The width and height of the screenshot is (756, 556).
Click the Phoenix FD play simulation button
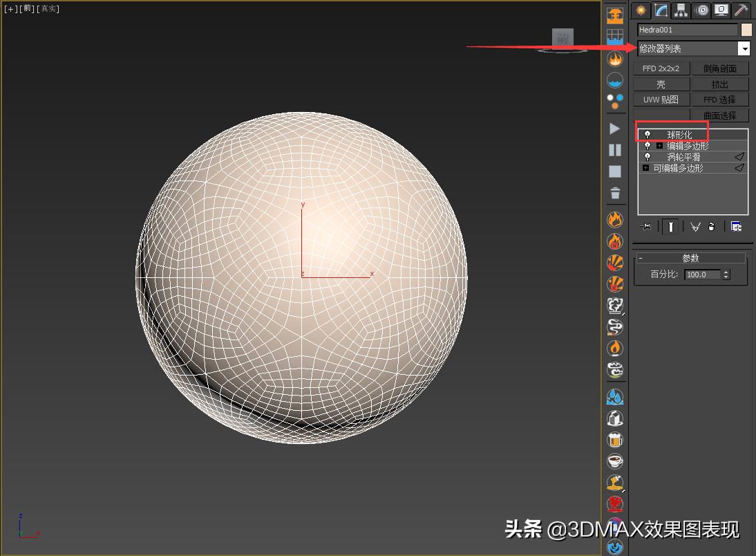[614, 129]
